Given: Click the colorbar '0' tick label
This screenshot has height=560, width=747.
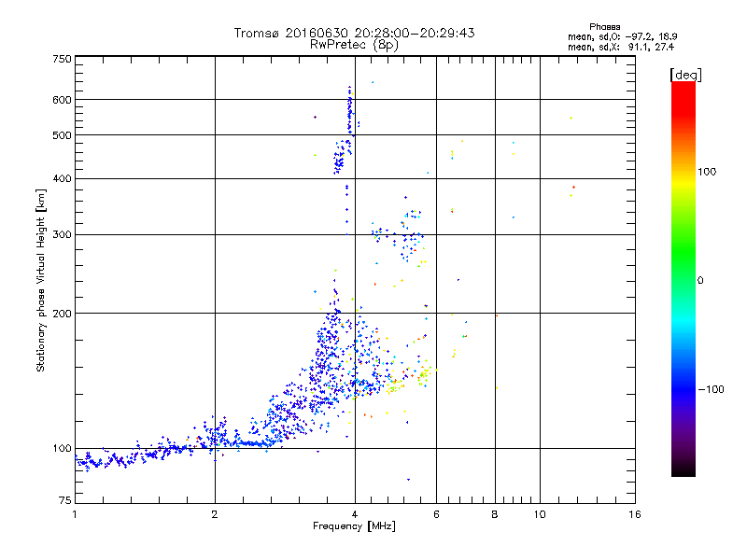Looking at the screenshot, I should click(700, 281).
